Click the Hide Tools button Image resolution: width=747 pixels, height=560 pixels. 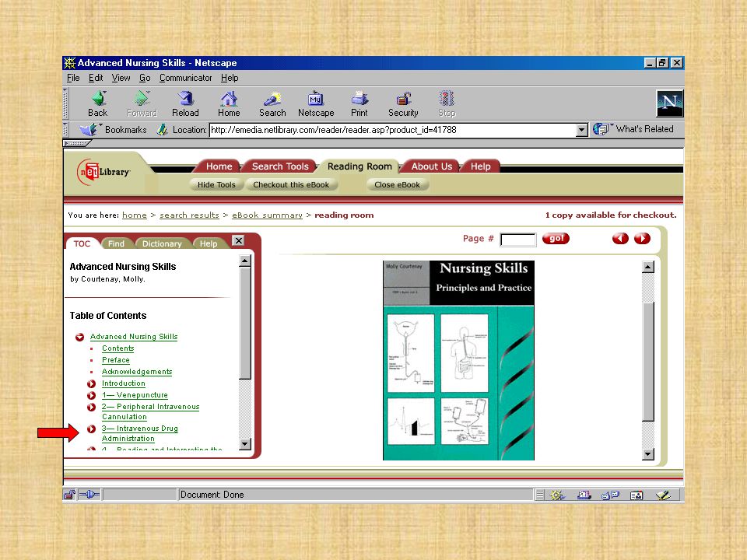coord(216,185)
